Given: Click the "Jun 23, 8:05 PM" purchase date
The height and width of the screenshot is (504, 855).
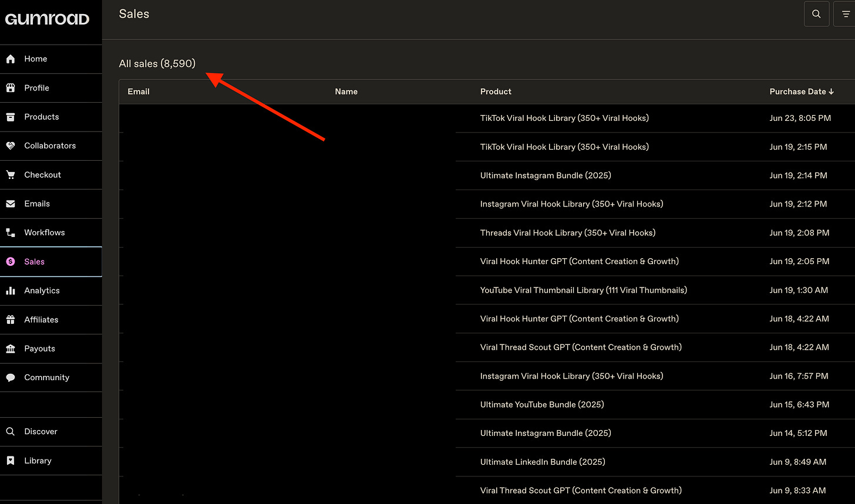Looking at the screenshot, I should coord(800,118).
